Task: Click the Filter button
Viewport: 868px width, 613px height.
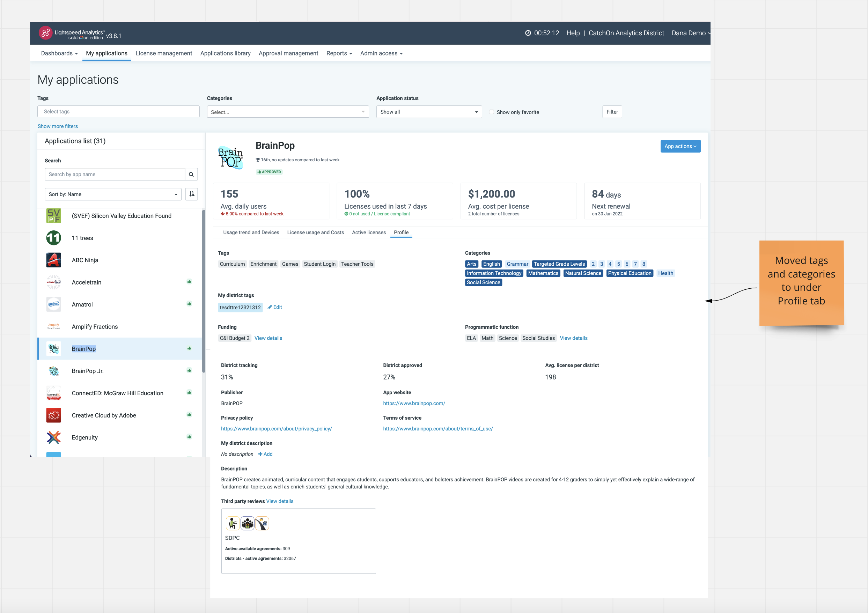Action: pos(612,112)
